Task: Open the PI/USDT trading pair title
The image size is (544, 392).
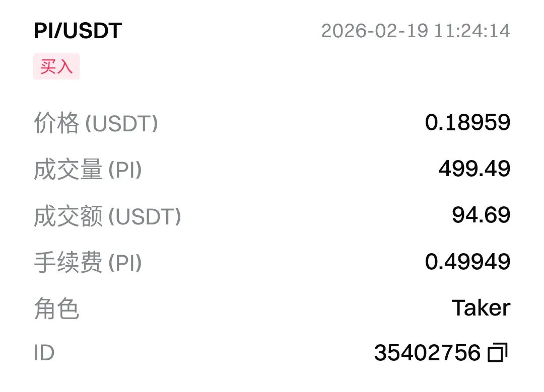Action: pos(78,31)
